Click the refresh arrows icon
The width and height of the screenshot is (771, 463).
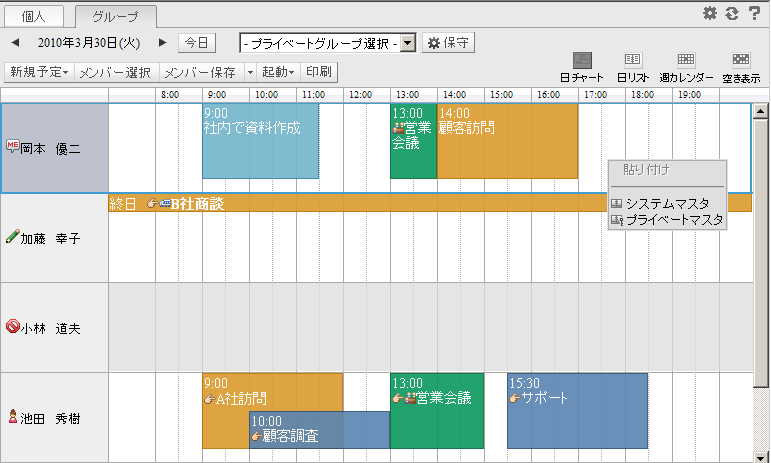click(732, 13)
